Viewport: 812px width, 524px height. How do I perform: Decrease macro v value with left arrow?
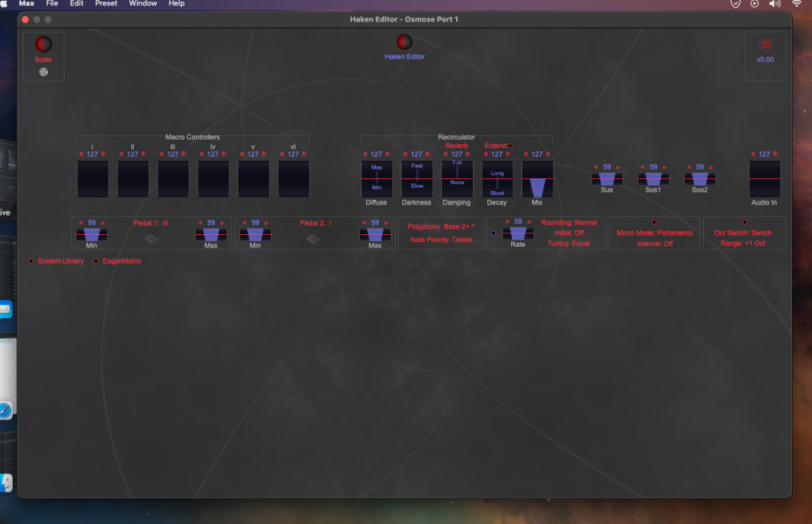pos(241,154)
